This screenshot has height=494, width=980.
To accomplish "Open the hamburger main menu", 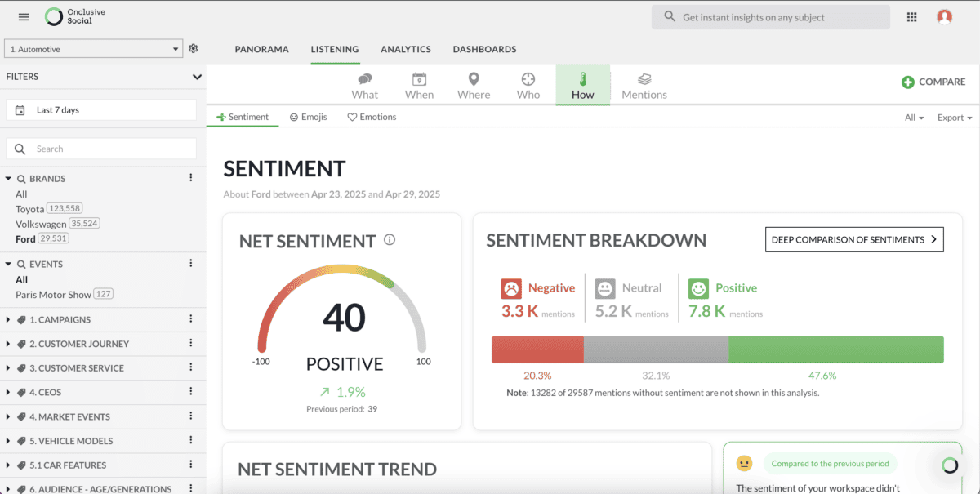I will tap(24, 16).
